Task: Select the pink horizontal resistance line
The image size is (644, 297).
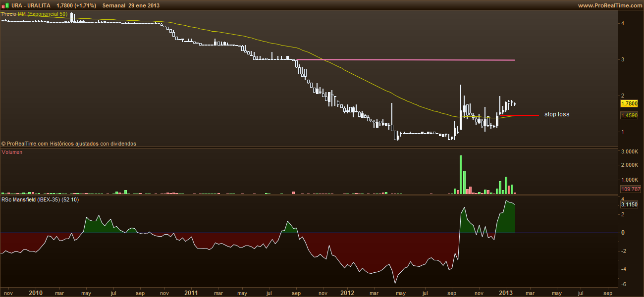Action: click(x=406, y=60)
